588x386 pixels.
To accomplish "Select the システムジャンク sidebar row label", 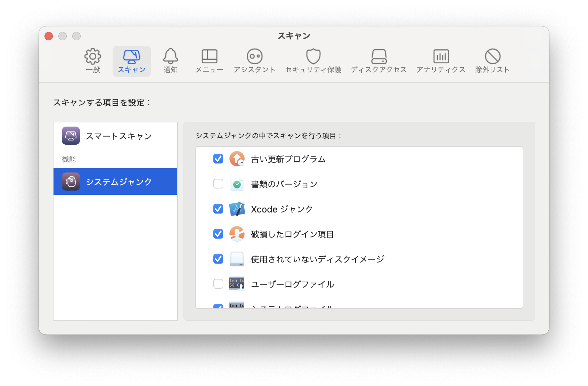I will tap(119, 182).
